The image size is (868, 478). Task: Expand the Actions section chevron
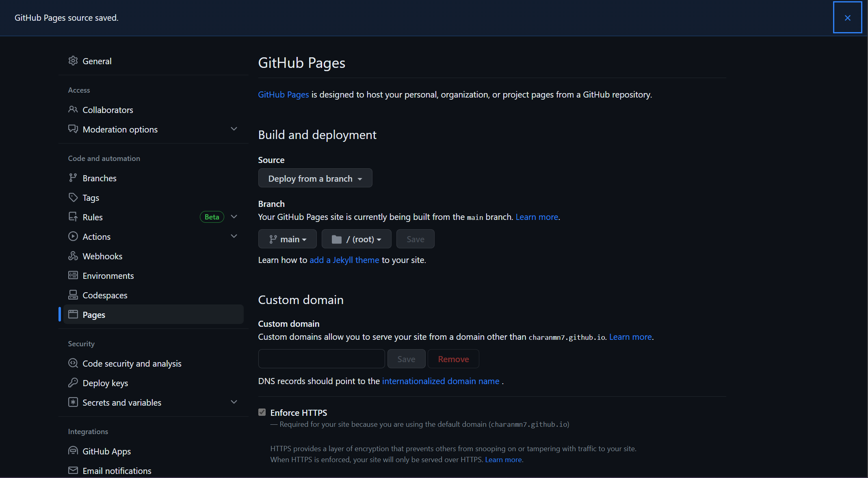click(234, 236)
